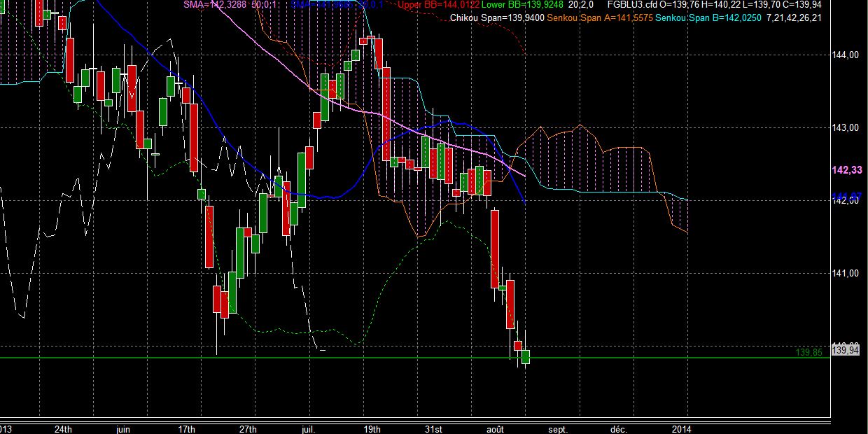
Task: Click the 19th date label on time axis
Action: (x=372, y=428)
